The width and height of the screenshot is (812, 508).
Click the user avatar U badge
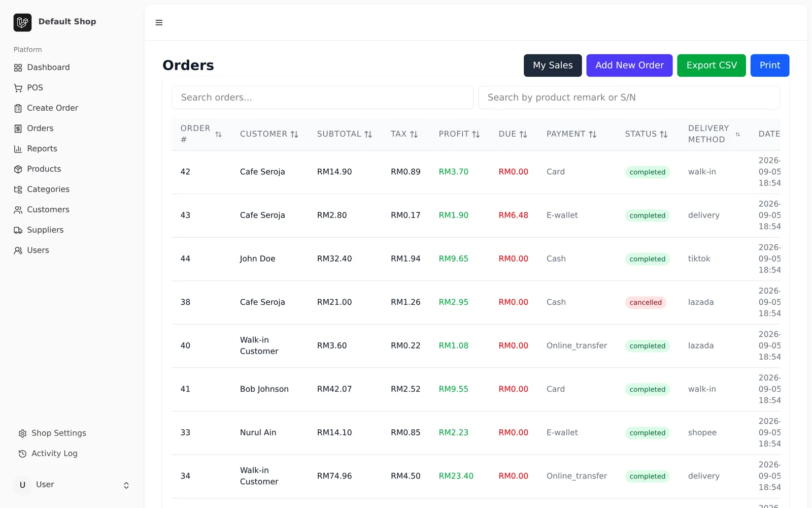tap(22, 485)
